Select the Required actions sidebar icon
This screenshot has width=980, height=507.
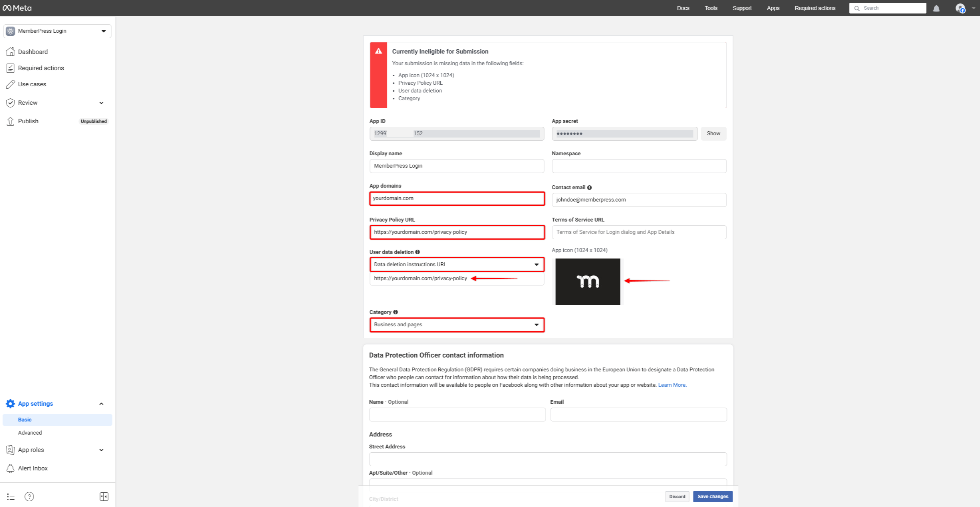click(10, 68)
